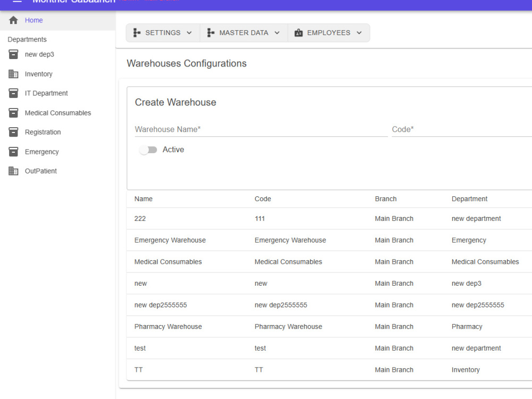Click the archive icon beside Registration
Image resolution: width=532 pixels, height=399 pixels.
13,132
